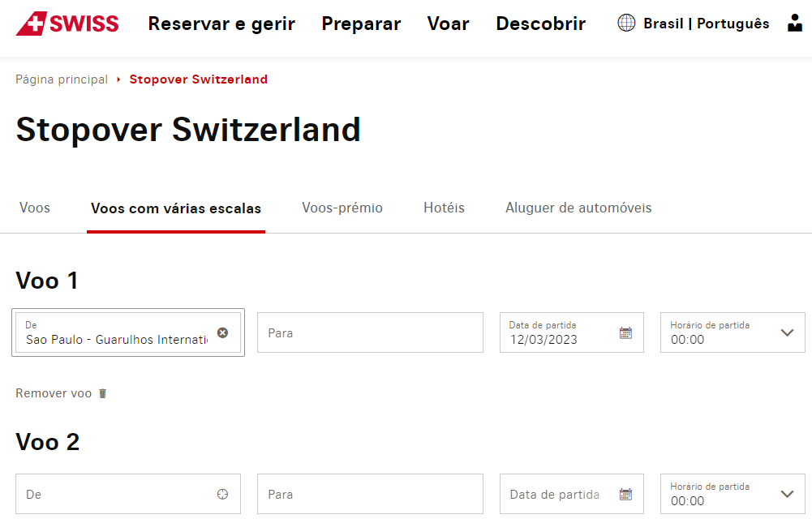The width and height of the screenshot is (812, 519).
Task: Open the Voar menu
Action: 448,24
